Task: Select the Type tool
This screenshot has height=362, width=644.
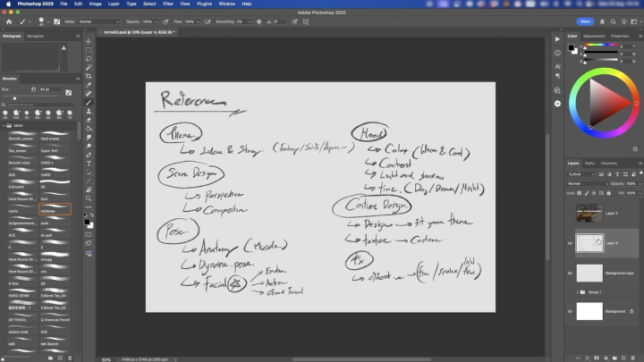Action: [x=89, y=163]
